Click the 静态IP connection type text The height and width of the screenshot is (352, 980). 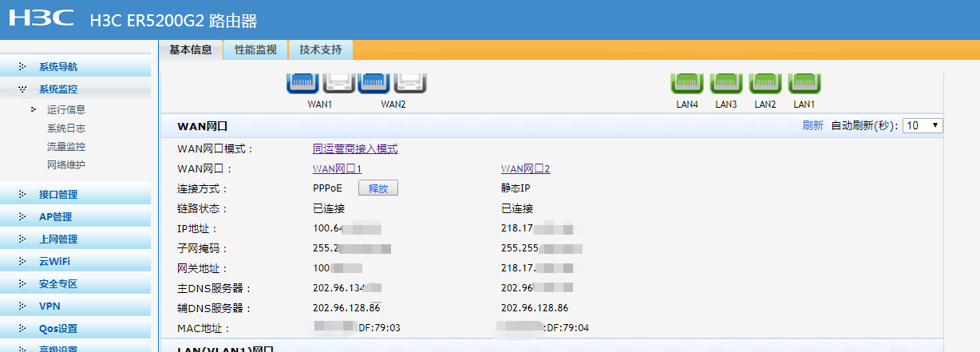(x=516, y=189)
